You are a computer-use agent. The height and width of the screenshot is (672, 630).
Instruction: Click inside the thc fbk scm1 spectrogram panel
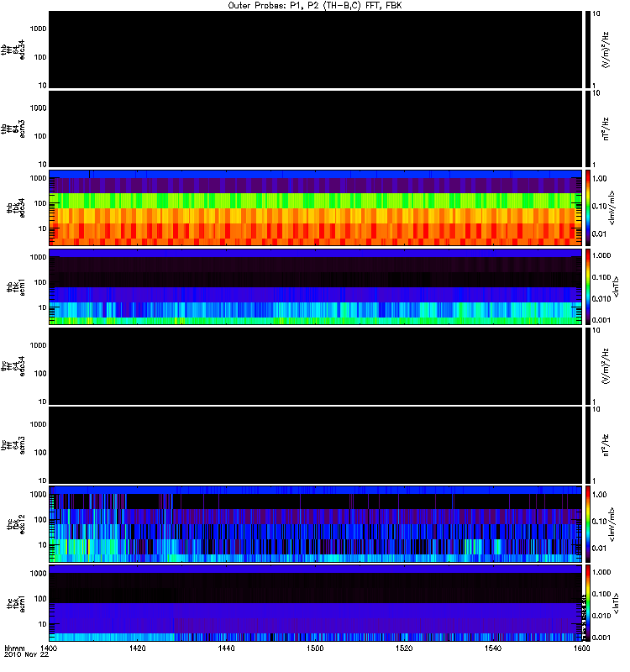click(316, 603)
